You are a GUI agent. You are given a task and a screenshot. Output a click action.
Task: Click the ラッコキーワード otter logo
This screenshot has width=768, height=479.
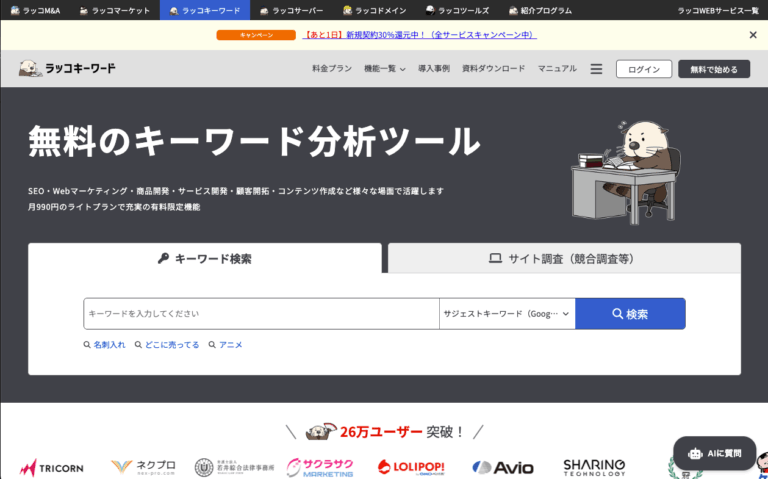click(x=67, y=69)
